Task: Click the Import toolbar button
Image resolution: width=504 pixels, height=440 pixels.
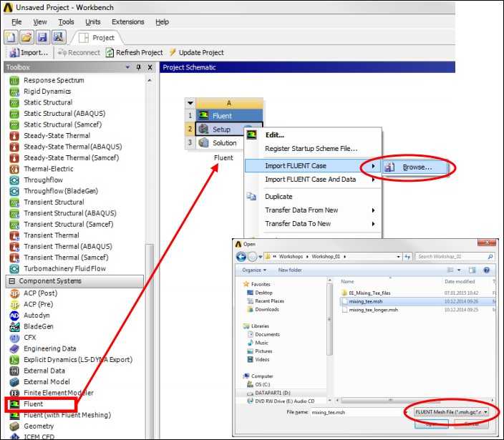Action: (29, 52)
